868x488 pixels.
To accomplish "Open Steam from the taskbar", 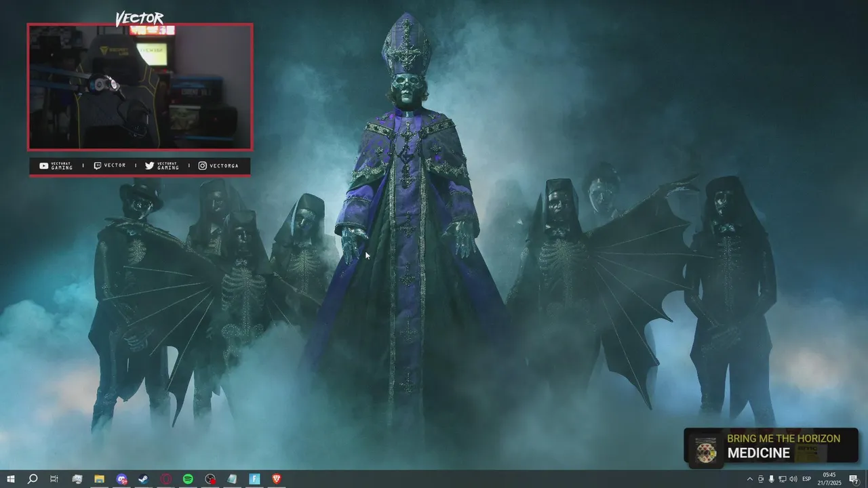I will 144,479.
